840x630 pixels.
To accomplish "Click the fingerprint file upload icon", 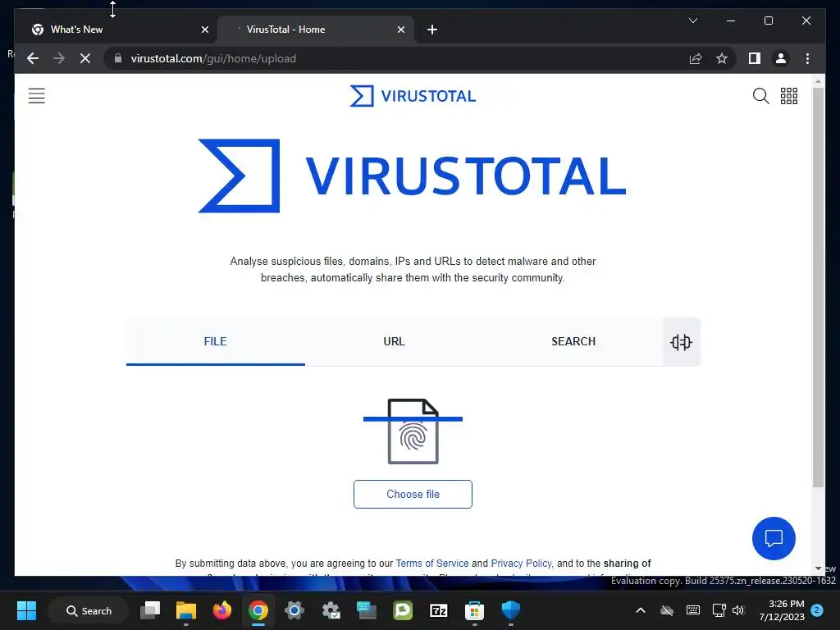I will [x=413, y=431].
